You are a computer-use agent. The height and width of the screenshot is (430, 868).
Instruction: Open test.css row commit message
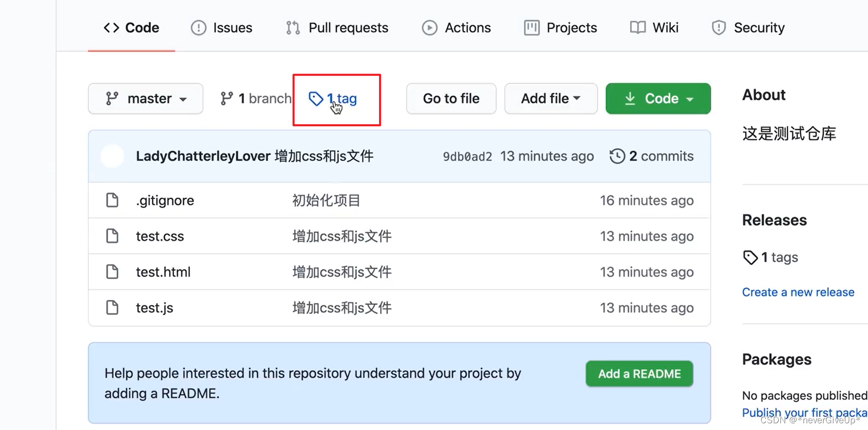[342, 236]
